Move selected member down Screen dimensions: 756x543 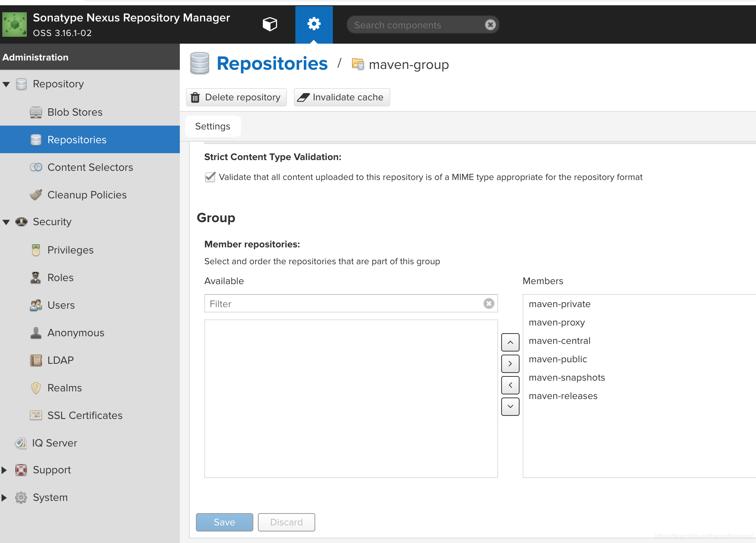point(510,407)
